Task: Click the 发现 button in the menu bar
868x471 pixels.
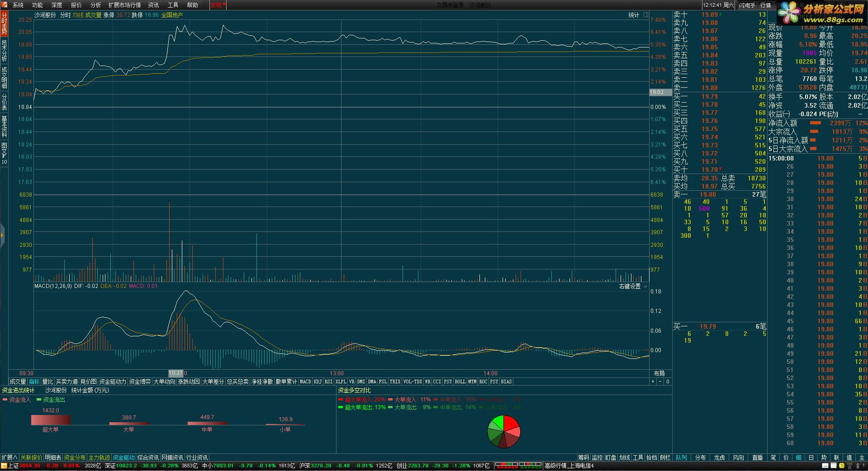Action: pyautogui.click(x=218, y=5)
